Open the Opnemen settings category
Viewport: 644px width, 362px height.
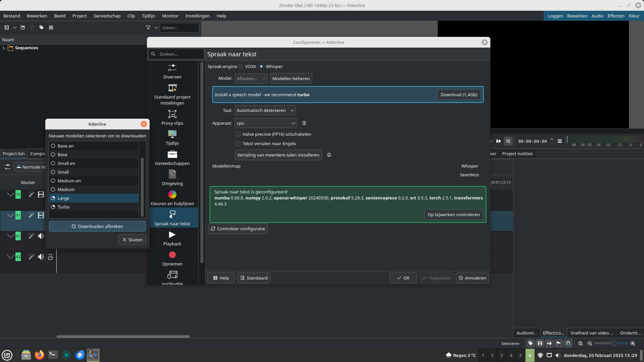pyautogui.click(x=172, y=258)
